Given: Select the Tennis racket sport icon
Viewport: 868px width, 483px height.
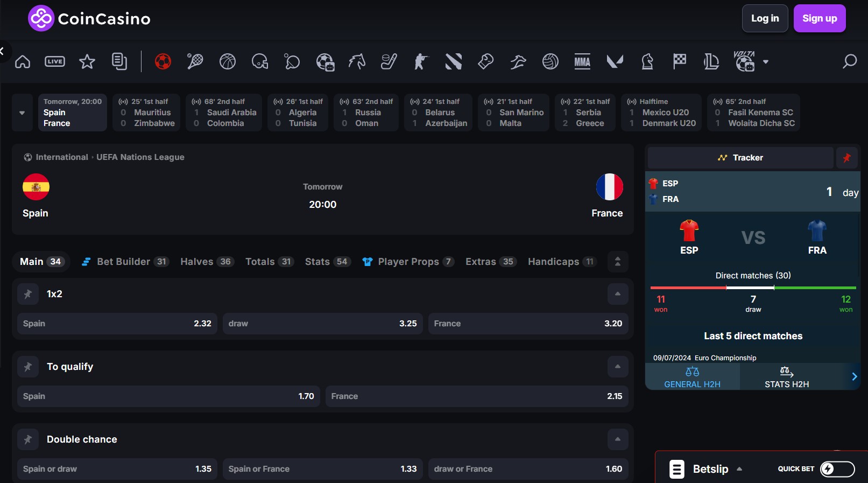Looking at the screenshot, I should click(195, 61).
